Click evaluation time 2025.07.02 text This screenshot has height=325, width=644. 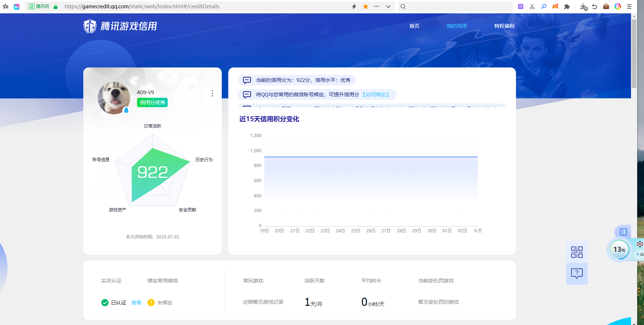click(x=152, y=237)
